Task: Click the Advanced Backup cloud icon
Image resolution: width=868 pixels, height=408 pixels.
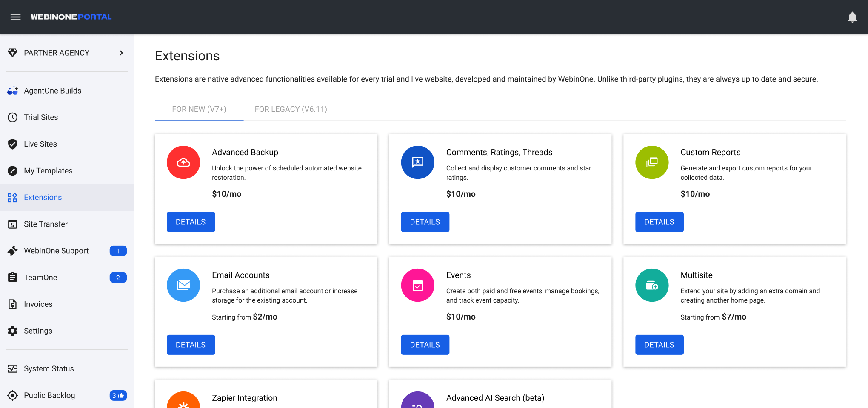Action: point(183,162)
